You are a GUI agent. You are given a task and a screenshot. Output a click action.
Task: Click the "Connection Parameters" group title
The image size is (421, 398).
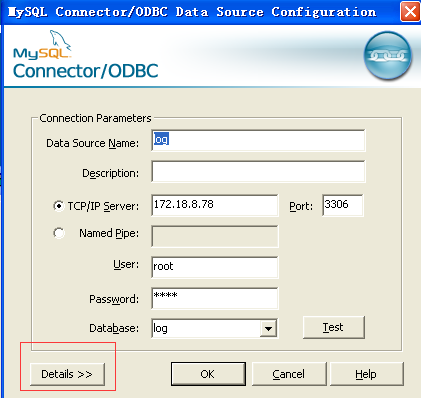[x=95, y=118]
